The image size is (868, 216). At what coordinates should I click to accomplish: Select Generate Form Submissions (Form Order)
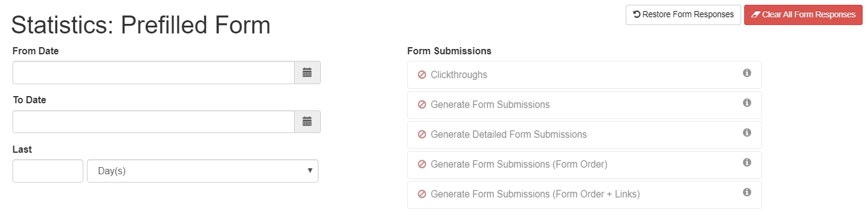pos(585,164)
